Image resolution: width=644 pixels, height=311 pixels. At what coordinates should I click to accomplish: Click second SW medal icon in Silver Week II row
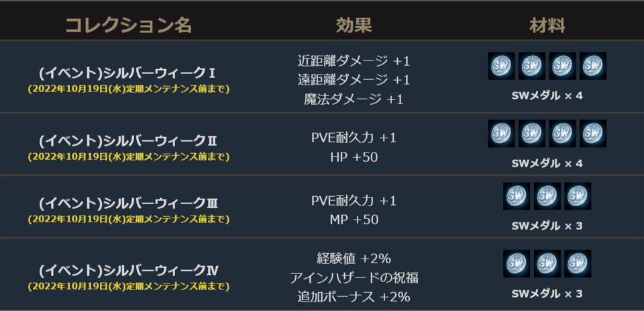(x=532, y=134)
